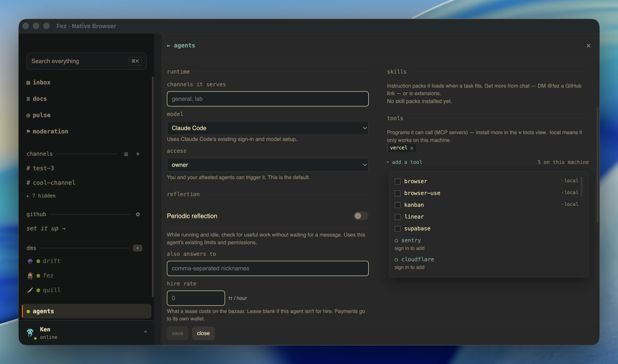
Task: Click the tools list scrollbar
Action: tap(581, 187)
